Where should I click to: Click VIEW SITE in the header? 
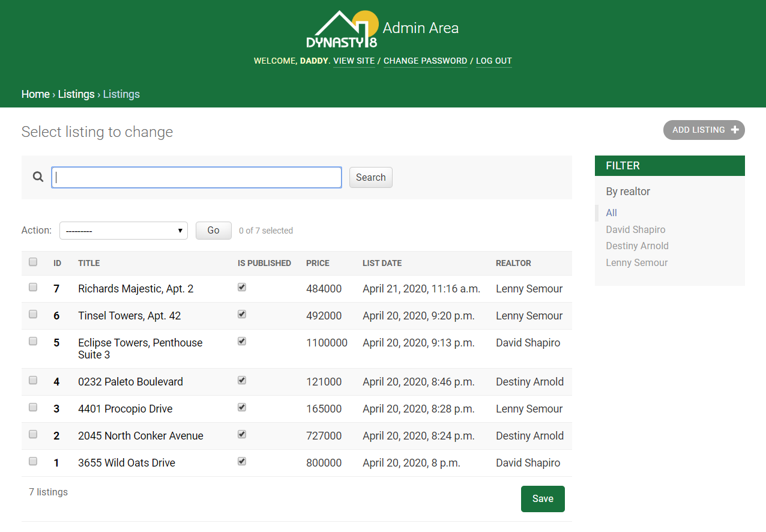(354, 61)
